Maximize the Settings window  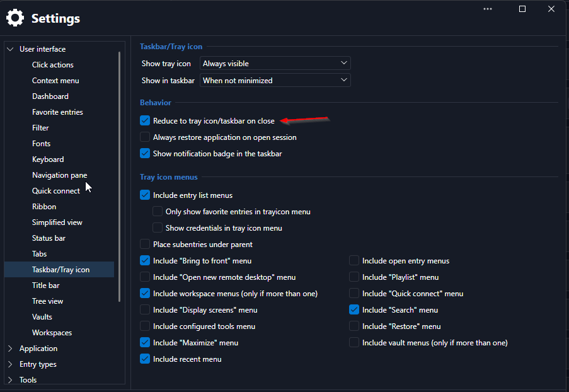[522, 9]
